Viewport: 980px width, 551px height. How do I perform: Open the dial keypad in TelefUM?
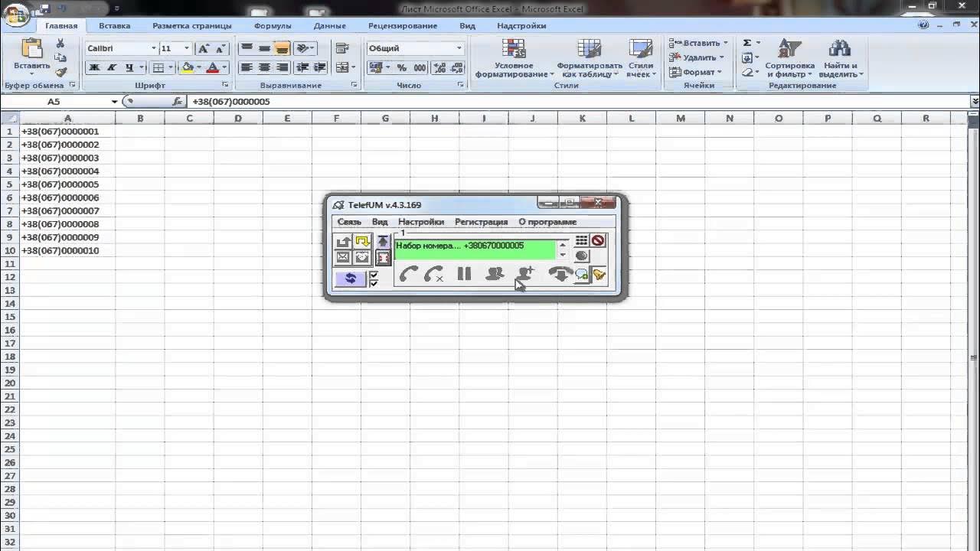coord(582,240)
